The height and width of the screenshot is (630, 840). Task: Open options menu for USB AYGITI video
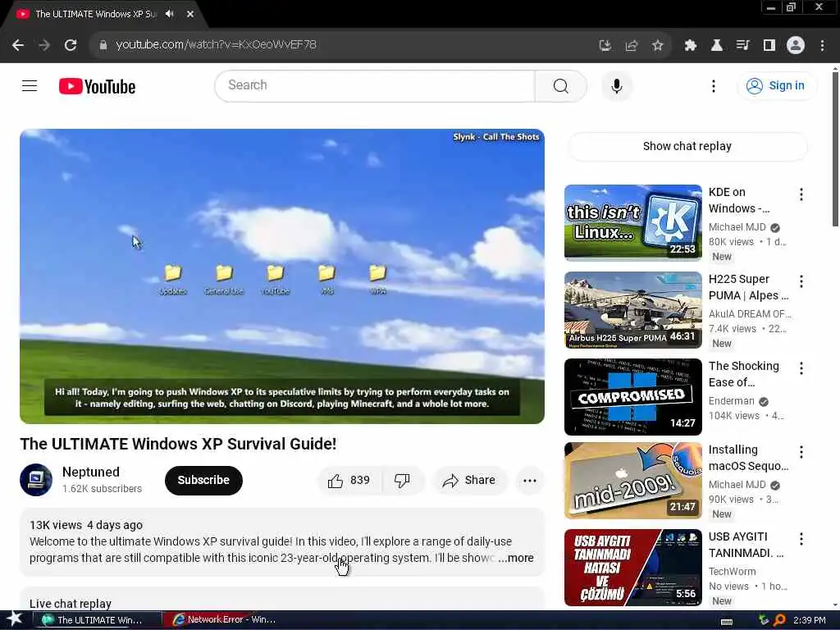click(801, 539)
